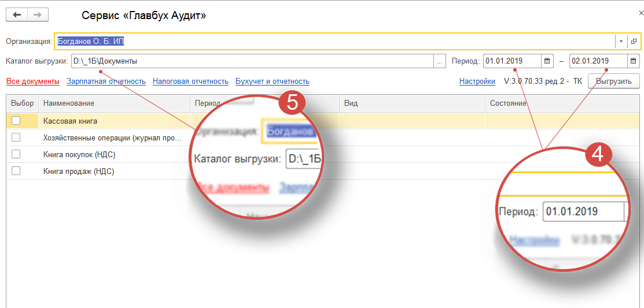Sort by the Наименование column header
The height and width of the screenshot is (308, 644).
click(68, 103)
